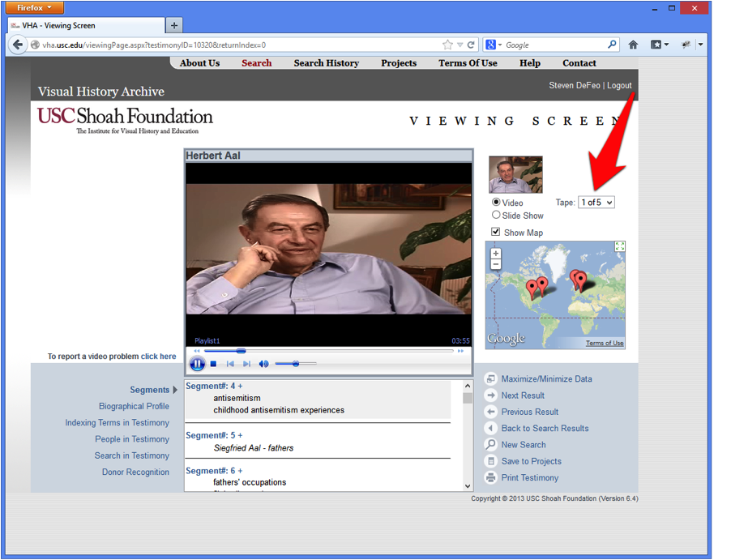
Task: Expand map to fullscreen
Action: tap(620, 246)
